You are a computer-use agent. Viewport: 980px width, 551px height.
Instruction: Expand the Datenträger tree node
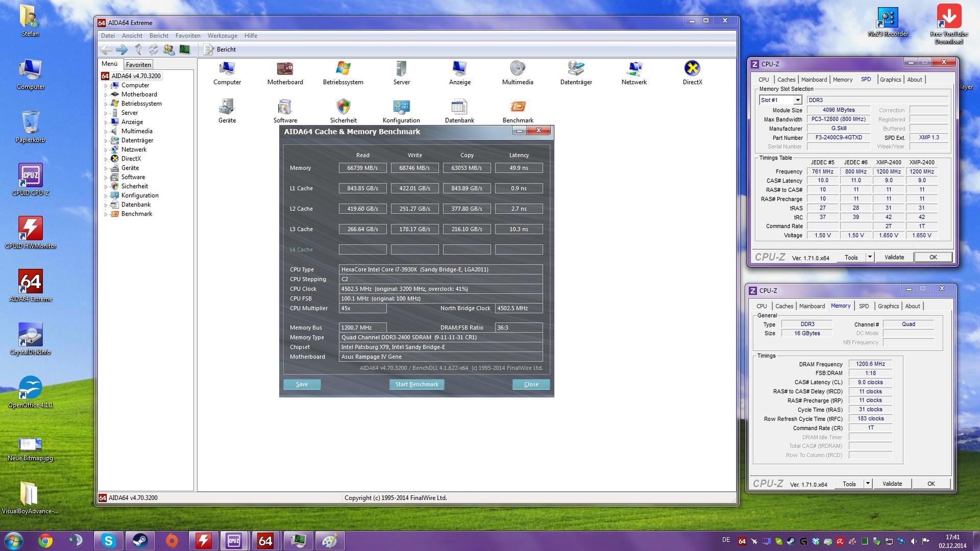click(106, 140)
